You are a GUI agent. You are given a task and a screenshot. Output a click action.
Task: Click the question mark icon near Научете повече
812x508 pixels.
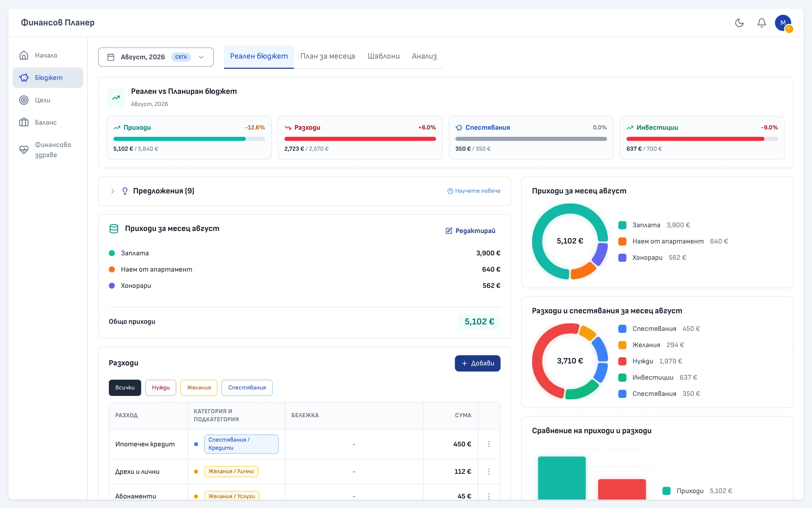point(450,191)
